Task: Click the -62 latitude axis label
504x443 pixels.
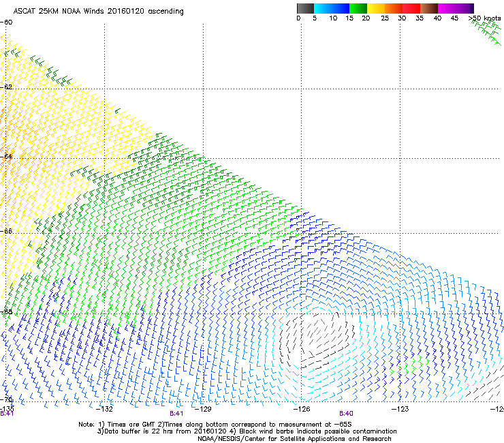Action: click(6, 87)
